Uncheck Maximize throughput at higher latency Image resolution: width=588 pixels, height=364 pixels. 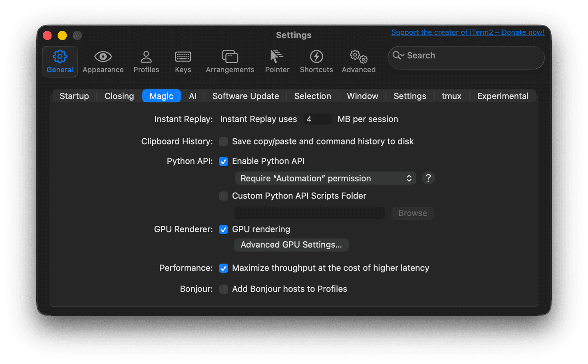pyautogui.click(x=223, y=268)
